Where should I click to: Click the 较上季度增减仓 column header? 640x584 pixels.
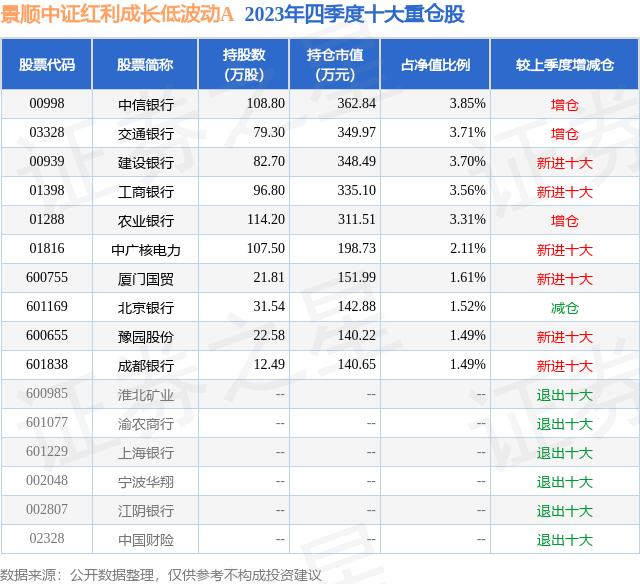[x=564, y=64]
